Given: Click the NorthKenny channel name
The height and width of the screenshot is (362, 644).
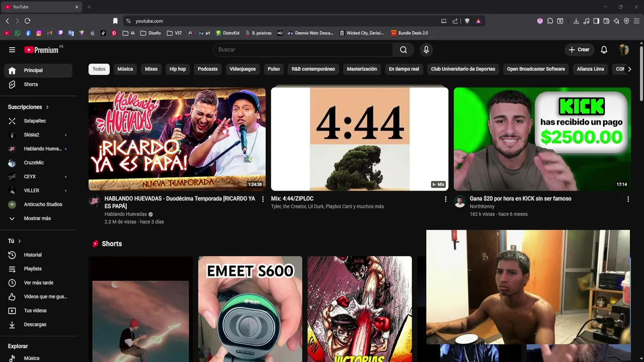Looking at the screenshot, I should 482,207.
